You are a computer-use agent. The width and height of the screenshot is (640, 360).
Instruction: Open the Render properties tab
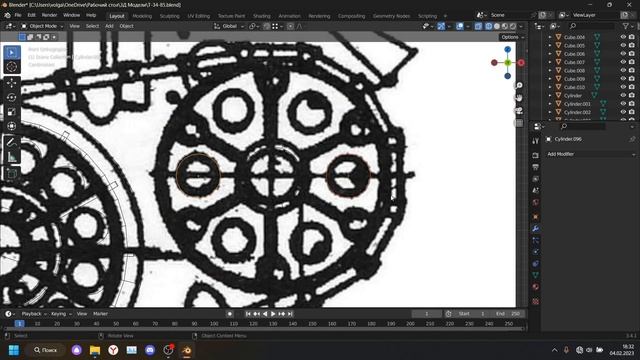pos(536,156)
